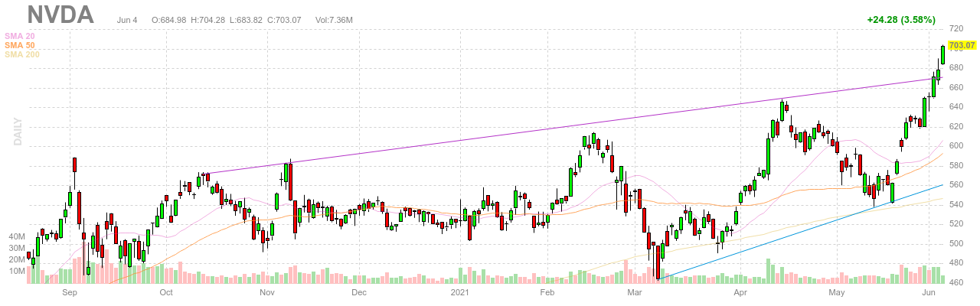Click the 620 price axis label
Image resolution: width=980 pixels, height=306 pixels.
(956, 125)
